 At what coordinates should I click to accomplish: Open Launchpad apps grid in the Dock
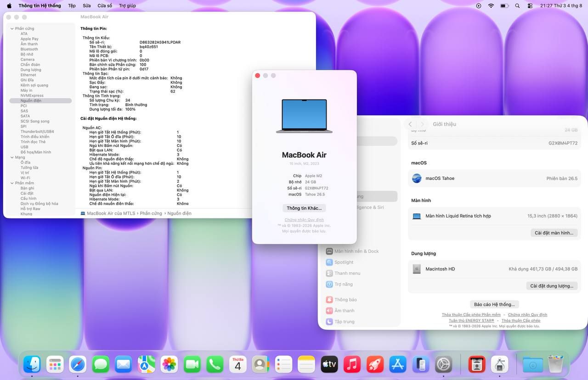(x=55, y=364)
